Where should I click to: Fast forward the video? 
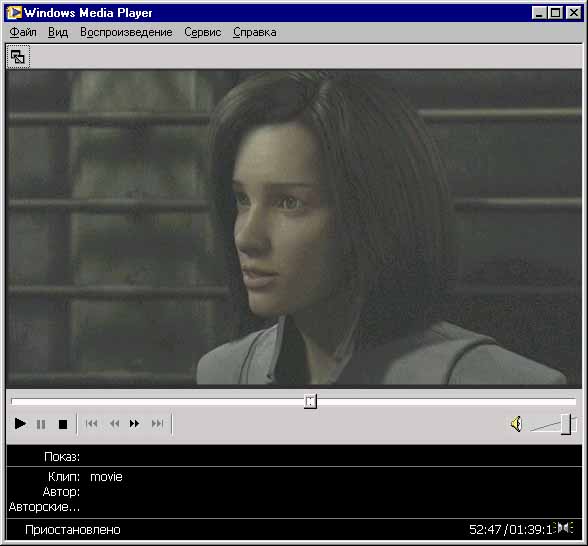click(134, 424)
